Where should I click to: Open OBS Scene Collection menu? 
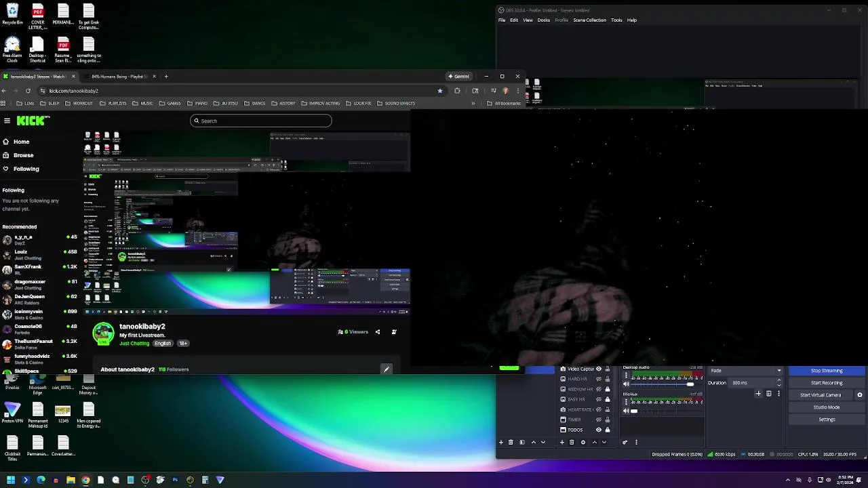(x=589, y=20)
